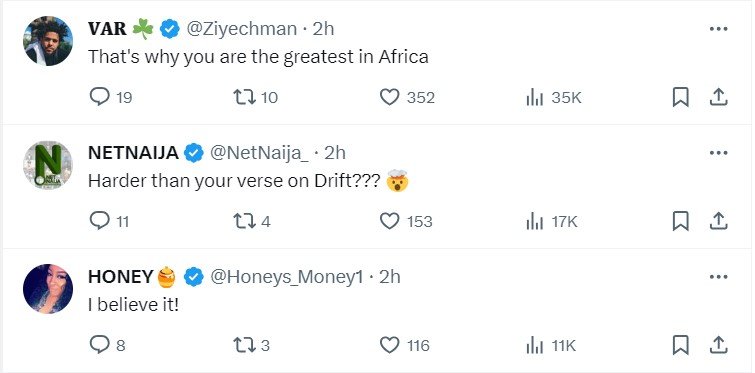
Task: Open the @Honeys_Money1 profile handle
Action: coord(287,277)
